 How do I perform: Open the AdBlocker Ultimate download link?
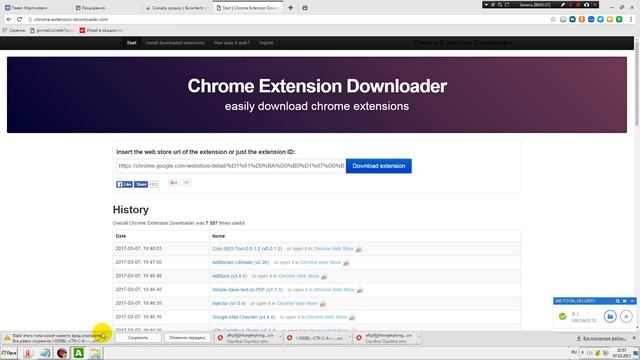click(x=240, y=262)
